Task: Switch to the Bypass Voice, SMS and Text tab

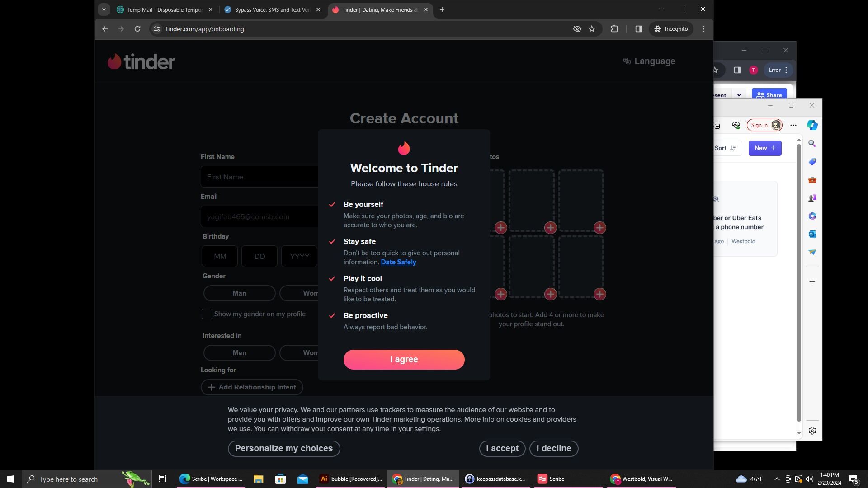Action: pos(272,9)
